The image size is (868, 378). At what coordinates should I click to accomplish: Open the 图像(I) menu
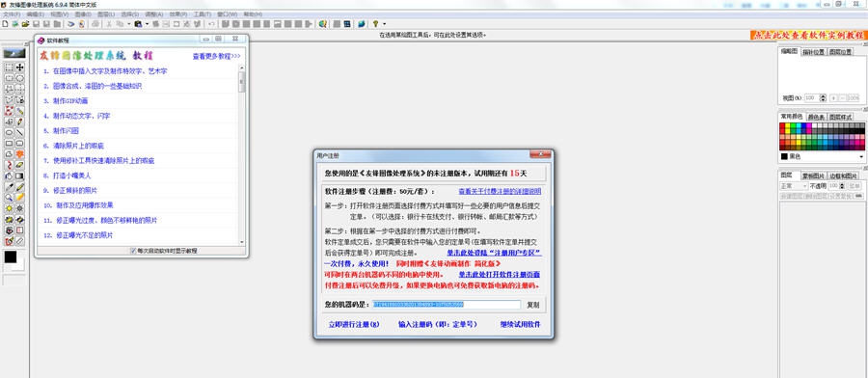coord(83,13)
